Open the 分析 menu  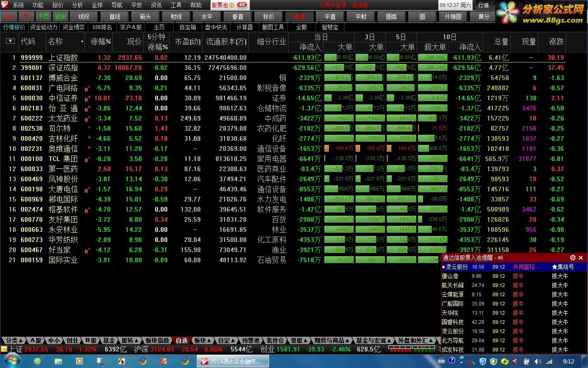pos(78,6)
